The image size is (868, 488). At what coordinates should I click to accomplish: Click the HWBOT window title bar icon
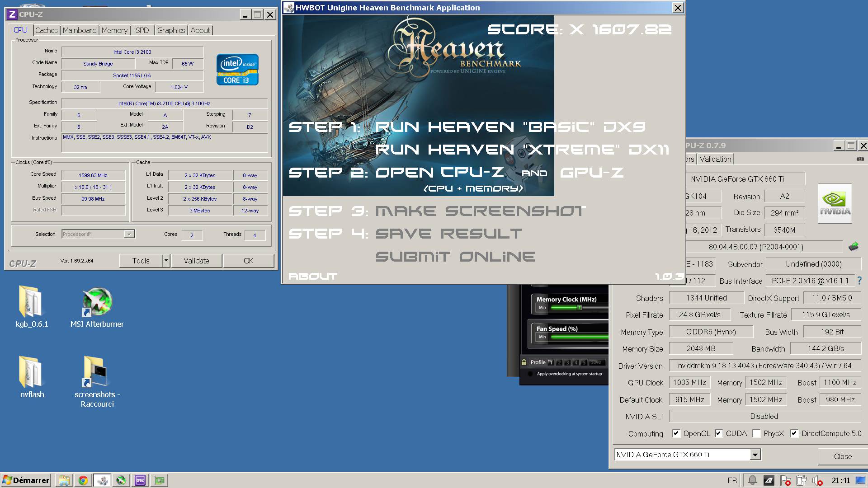click(x=289, y=8)
